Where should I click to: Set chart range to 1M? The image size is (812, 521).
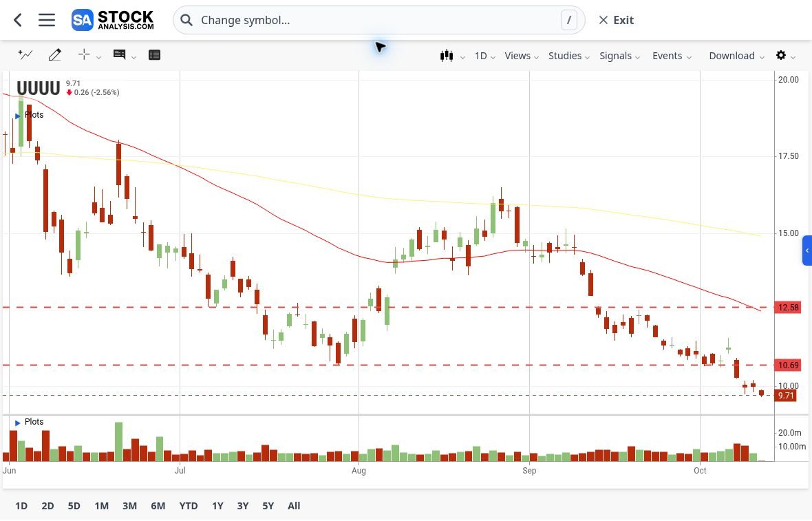102,506
